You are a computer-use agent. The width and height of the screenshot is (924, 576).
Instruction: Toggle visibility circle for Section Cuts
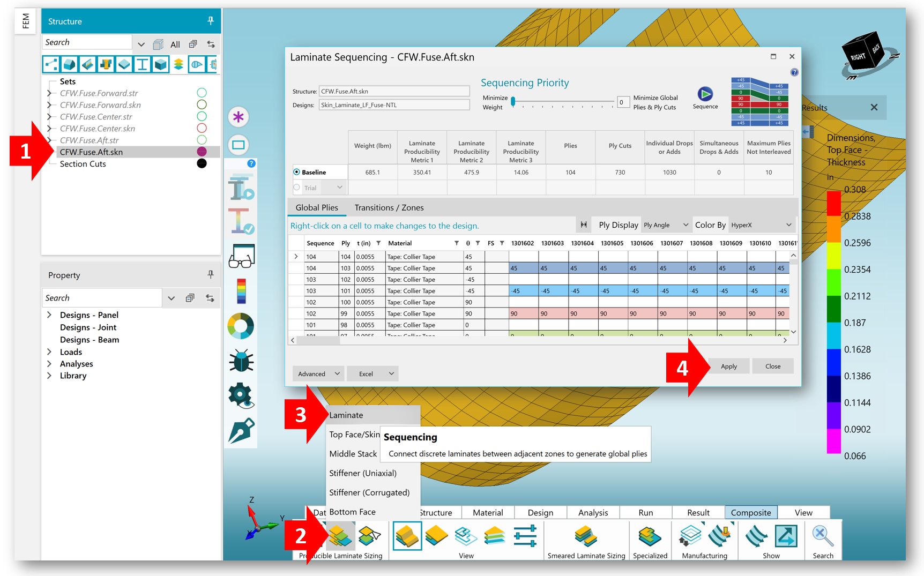(x=202, y=163)
